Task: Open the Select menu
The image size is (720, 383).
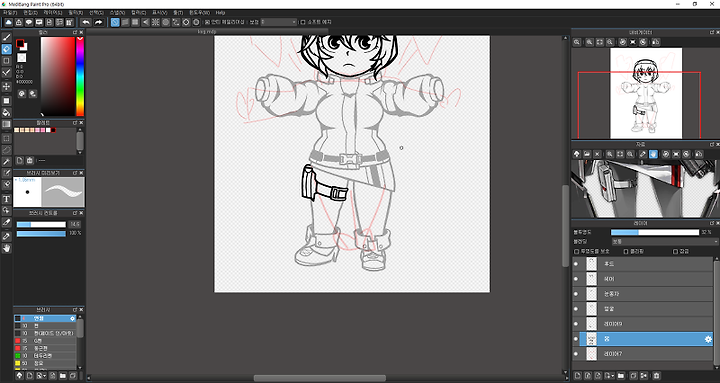Action: 96,12
